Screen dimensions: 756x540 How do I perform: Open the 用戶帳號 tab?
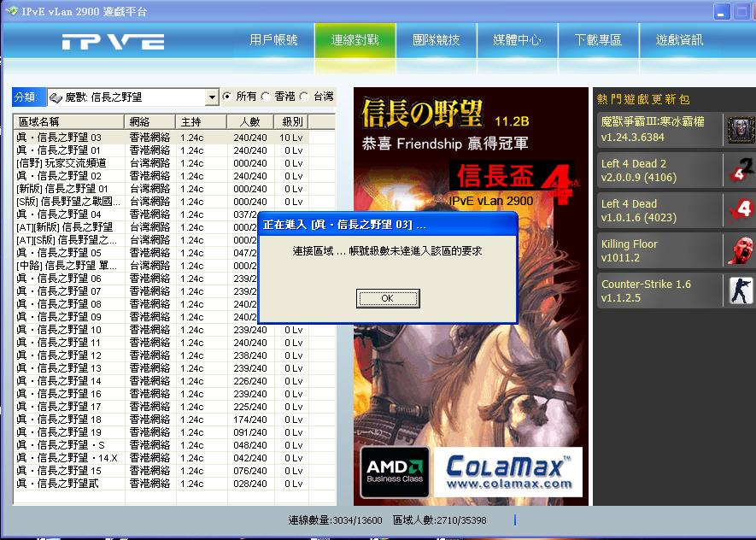tap(274, 40)
